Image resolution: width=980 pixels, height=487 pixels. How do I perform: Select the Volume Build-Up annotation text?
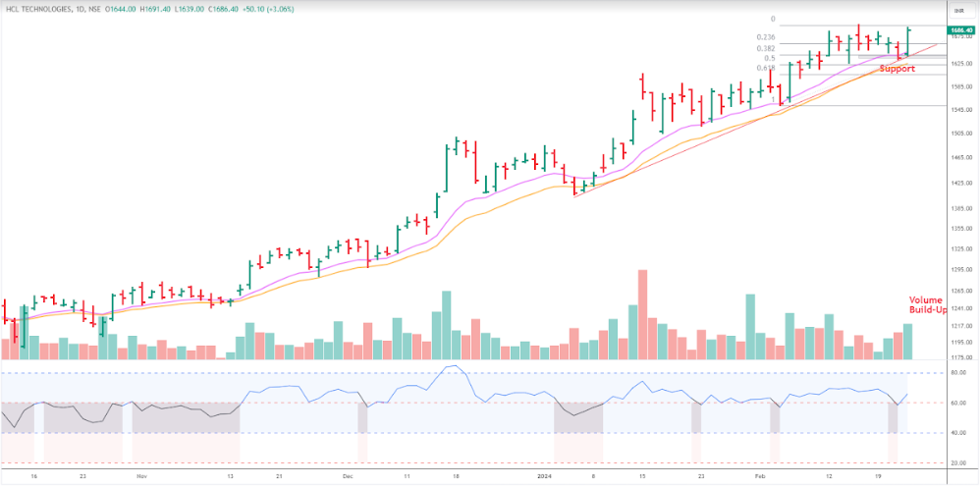(x=925, y=304)
